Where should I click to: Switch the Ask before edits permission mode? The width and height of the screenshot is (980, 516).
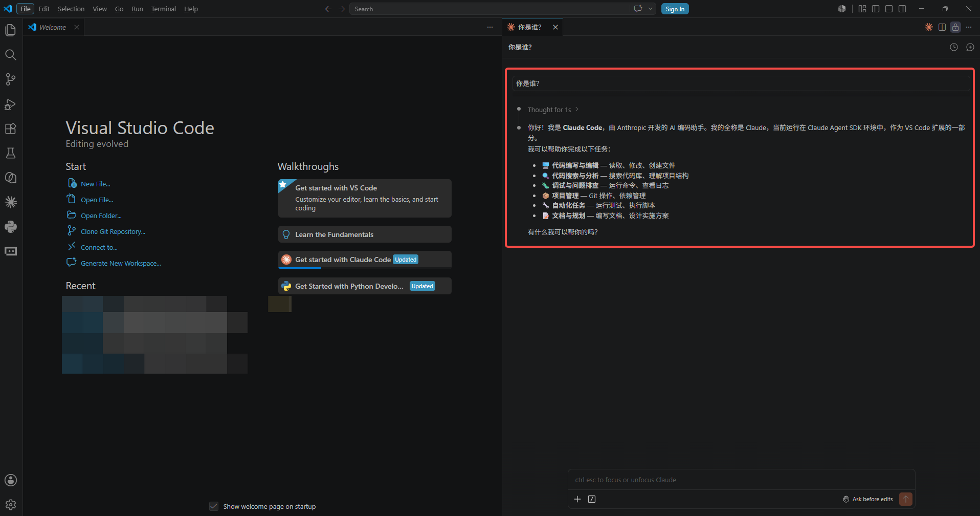click(x=868, y=499)
